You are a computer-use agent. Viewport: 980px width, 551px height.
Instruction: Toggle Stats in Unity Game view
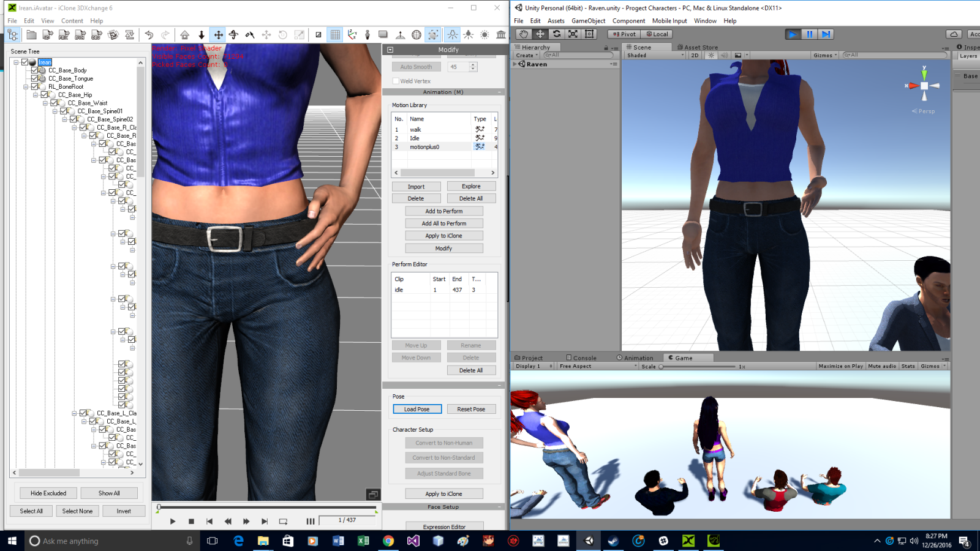click(x=908, y=366)
